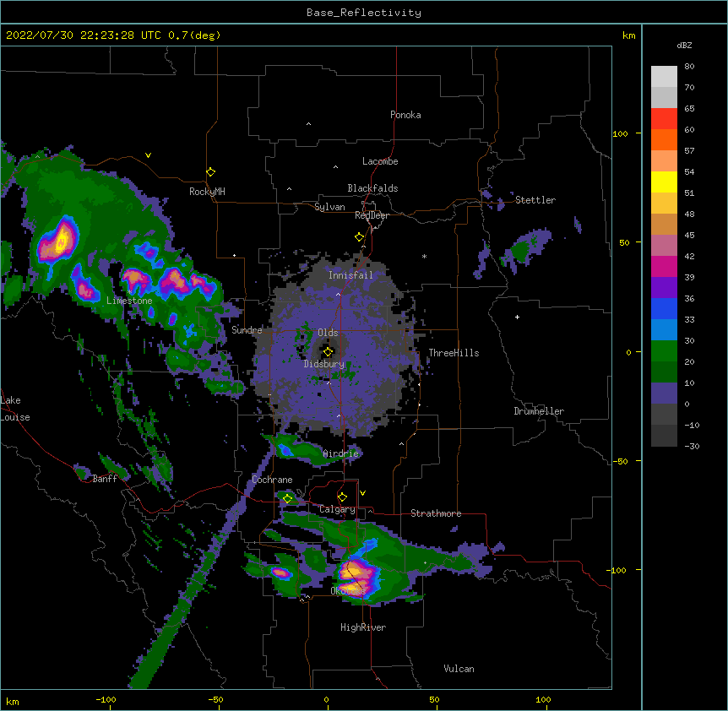Click the km unit label at top right
This screenshot has width=728, height=711.
coord(629,35)
